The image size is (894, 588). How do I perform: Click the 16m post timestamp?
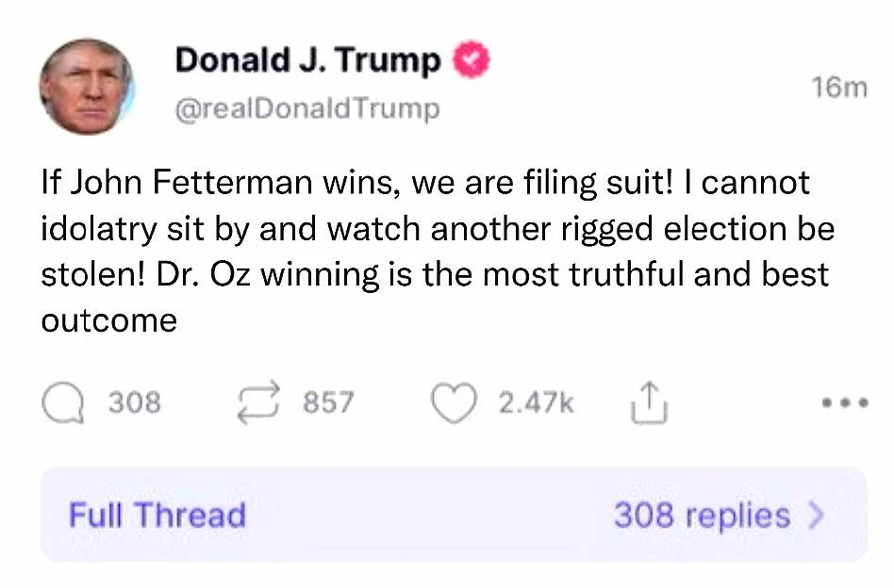pos(837,89)
